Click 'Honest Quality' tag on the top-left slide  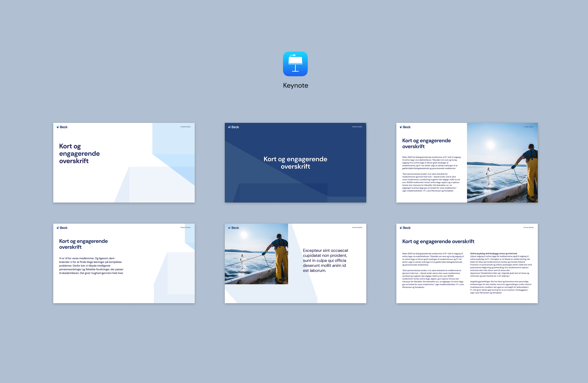tap(186, 127)
